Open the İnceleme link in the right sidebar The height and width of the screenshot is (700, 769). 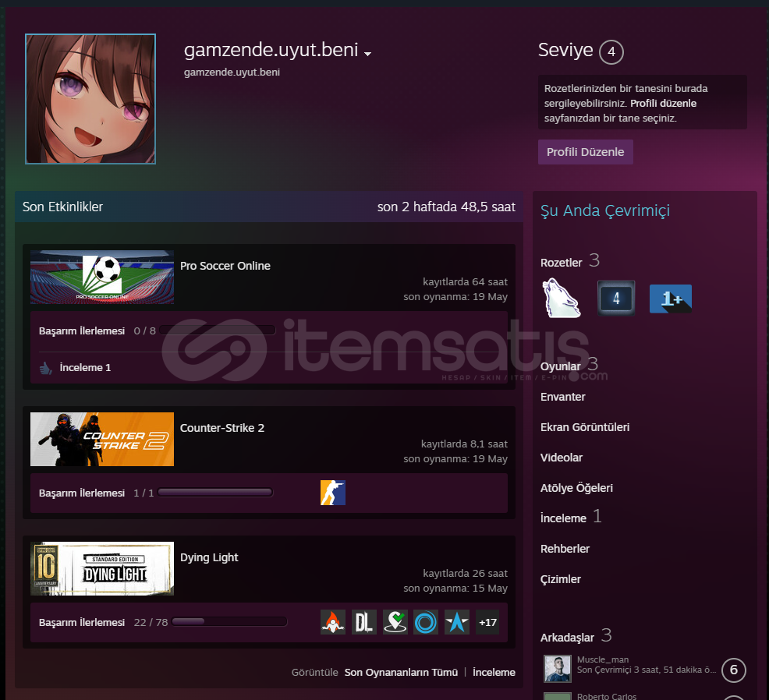click(x=563, y=518)
